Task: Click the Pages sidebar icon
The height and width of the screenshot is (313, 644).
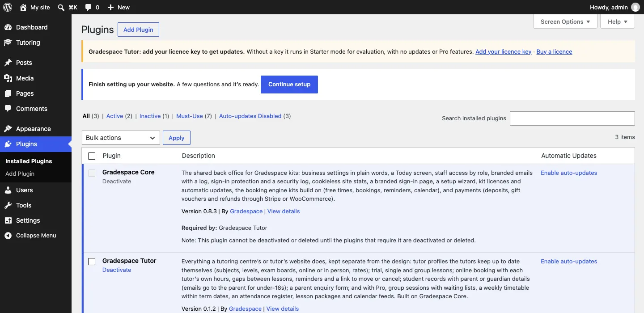Action: 8,93
